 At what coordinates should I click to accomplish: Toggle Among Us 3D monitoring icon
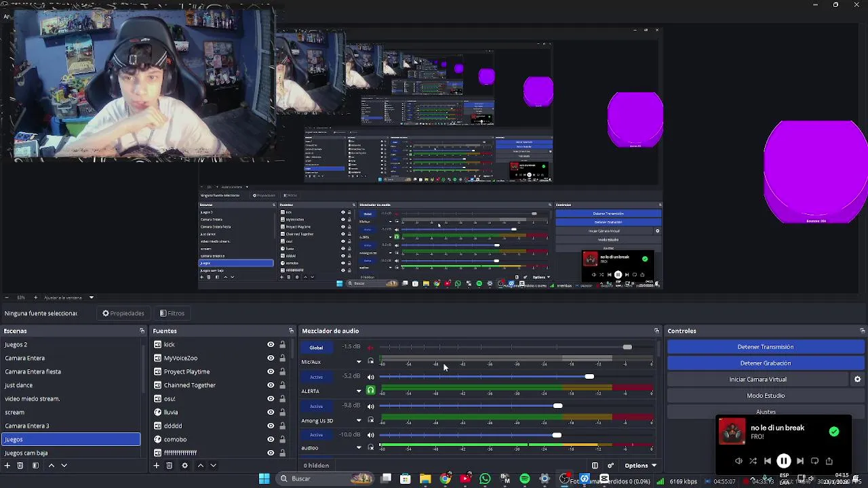pyautogui.click(x=370, y=420)
